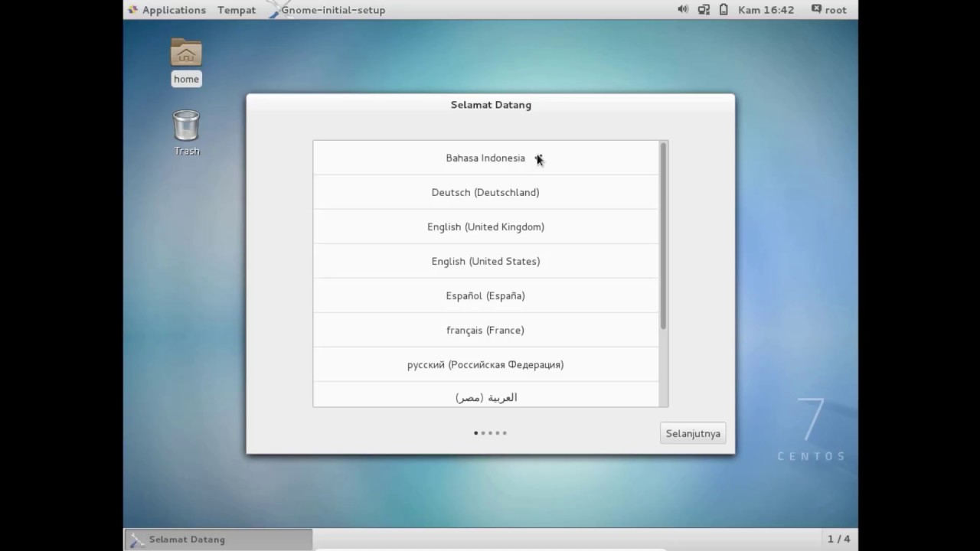This screenshot has width=980, height=551.
Task: Click the 1 / 4 workspace switcher
Action: pyautogui.click(x=838, y=540)
